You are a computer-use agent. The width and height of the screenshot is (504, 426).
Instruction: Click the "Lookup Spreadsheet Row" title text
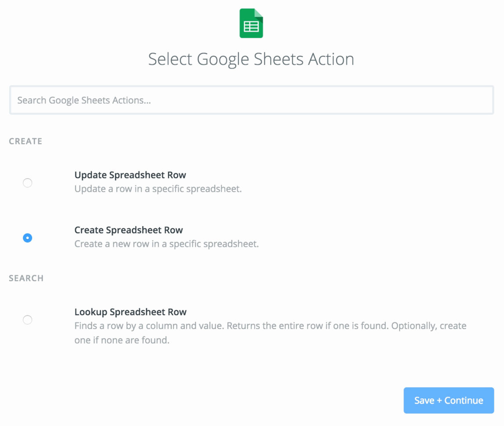coord(130,312)
